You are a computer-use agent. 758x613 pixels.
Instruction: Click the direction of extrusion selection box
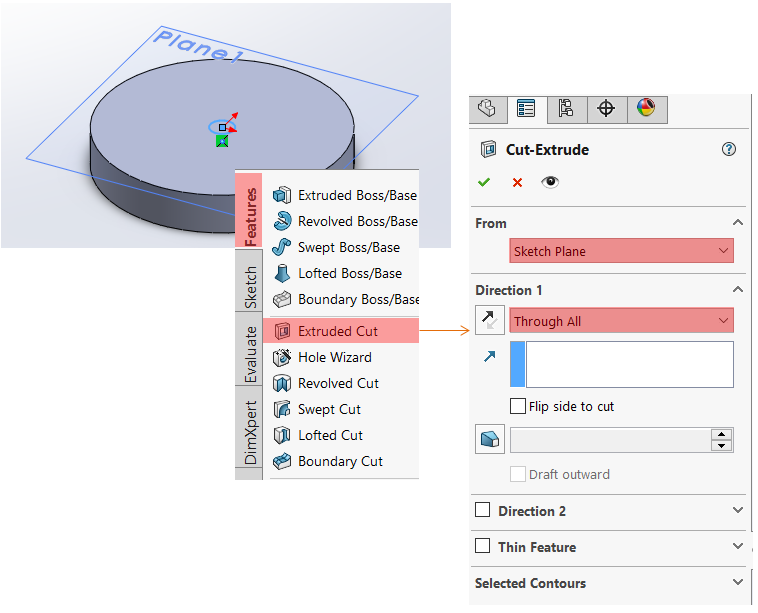(x=622, y=364)
